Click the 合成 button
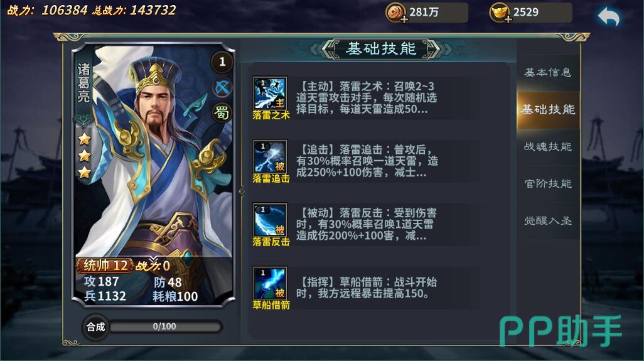The image size is (644, 361). tap(95, 327)
